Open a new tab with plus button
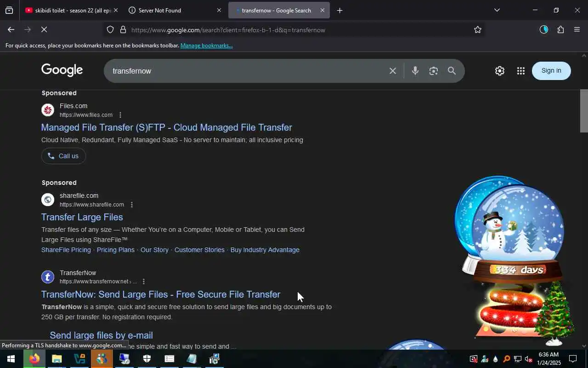 339,10
